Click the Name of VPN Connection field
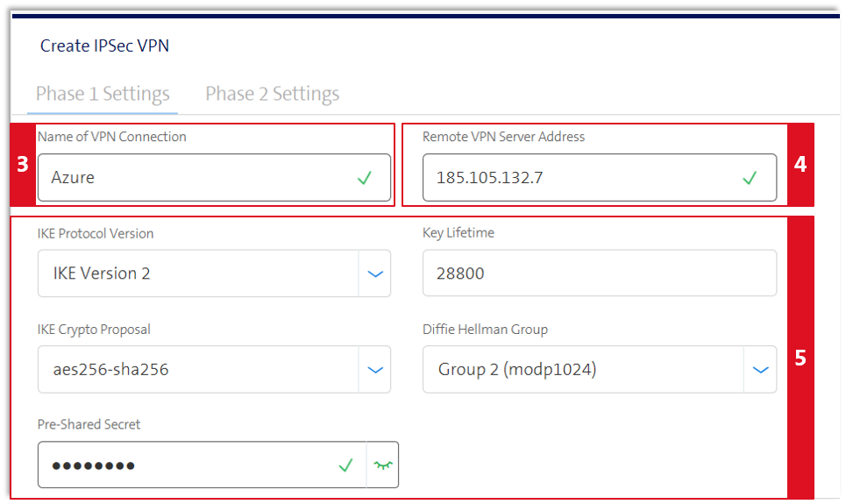The image size is (846, 504). (214, 178)
